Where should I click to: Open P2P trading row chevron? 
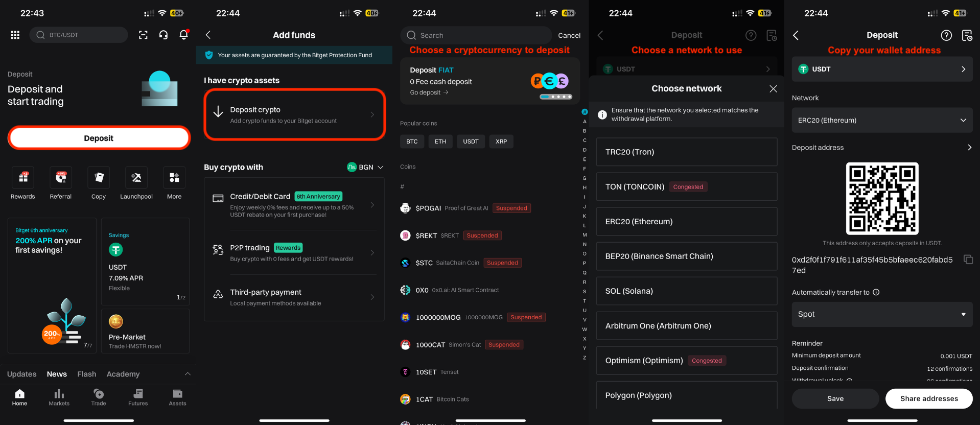coord(372,253)
